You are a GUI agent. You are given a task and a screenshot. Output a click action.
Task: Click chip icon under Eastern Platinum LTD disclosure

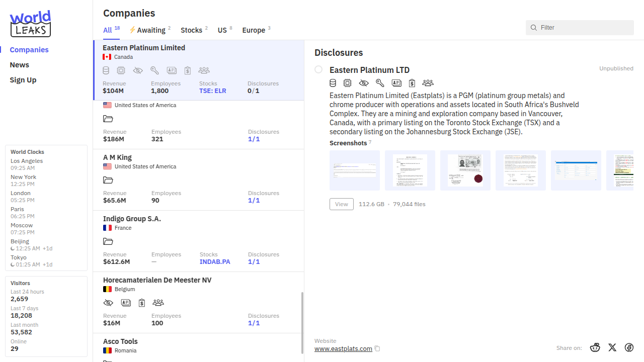348,83
